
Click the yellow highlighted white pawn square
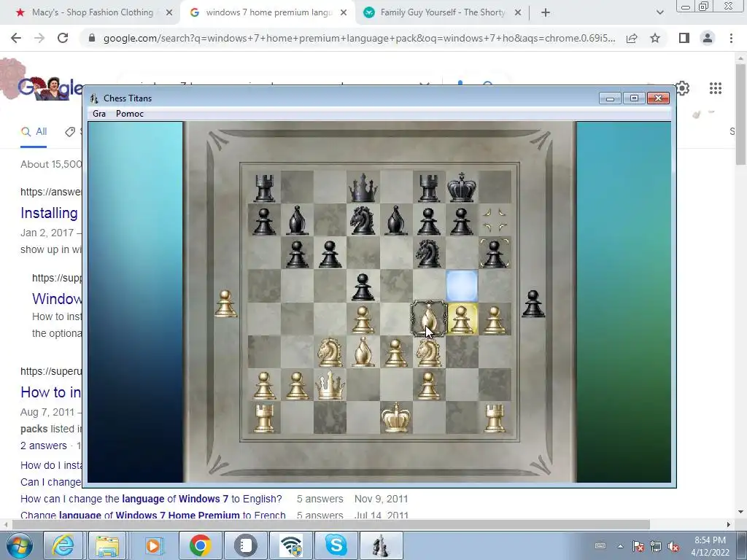tap(462, 319)
